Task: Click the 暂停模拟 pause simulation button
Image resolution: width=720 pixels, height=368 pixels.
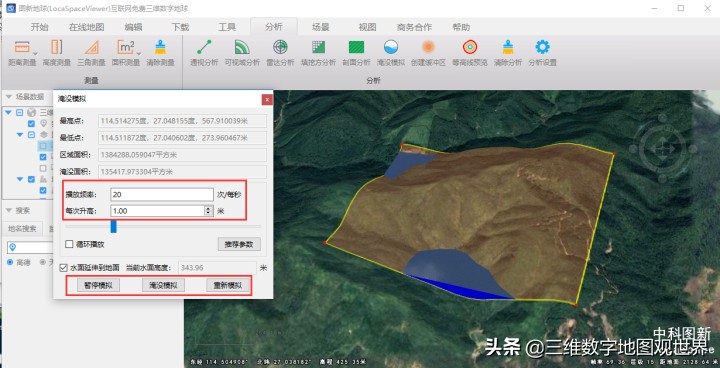Action: tap(98, 285)
